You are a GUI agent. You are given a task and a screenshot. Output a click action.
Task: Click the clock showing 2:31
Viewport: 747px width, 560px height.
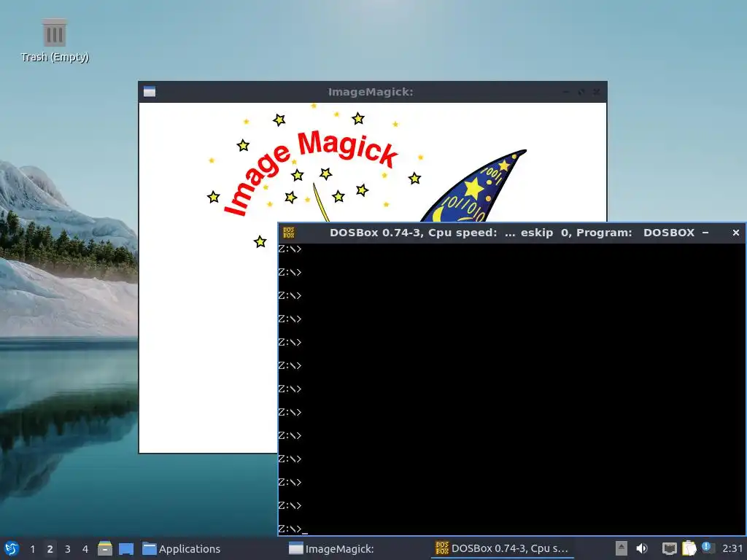pyautogui.click(x=732, y=548)
